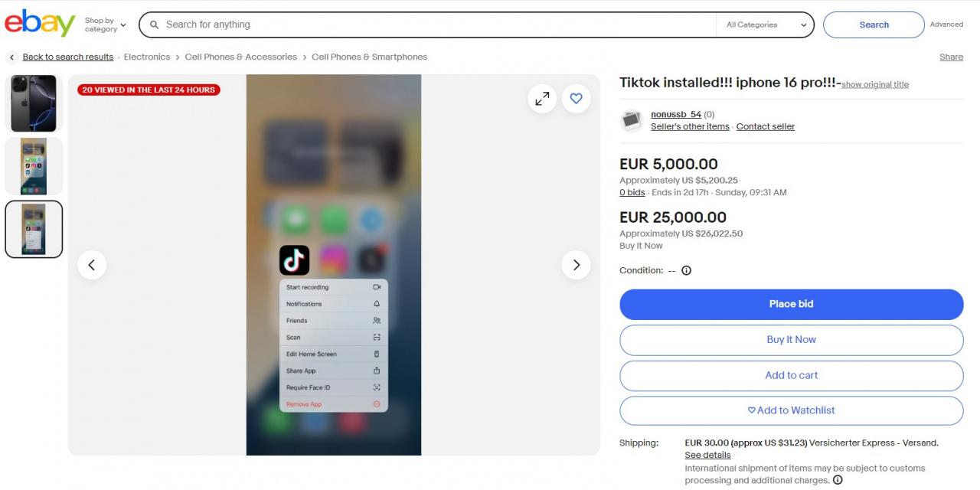
Task: Add the item to your Watchlist
Action: [792, 410]
